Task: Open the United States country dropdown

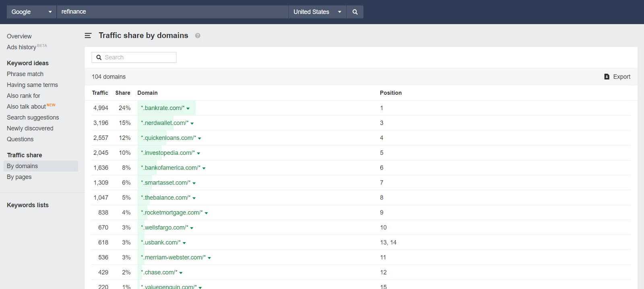Action: click(317, 12)
